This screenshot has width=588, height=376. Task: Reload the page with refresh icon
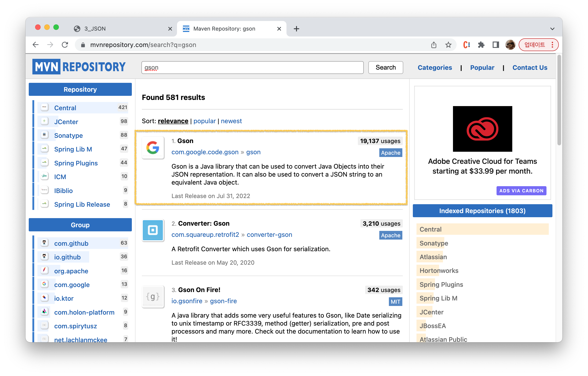tap(65, 45)
